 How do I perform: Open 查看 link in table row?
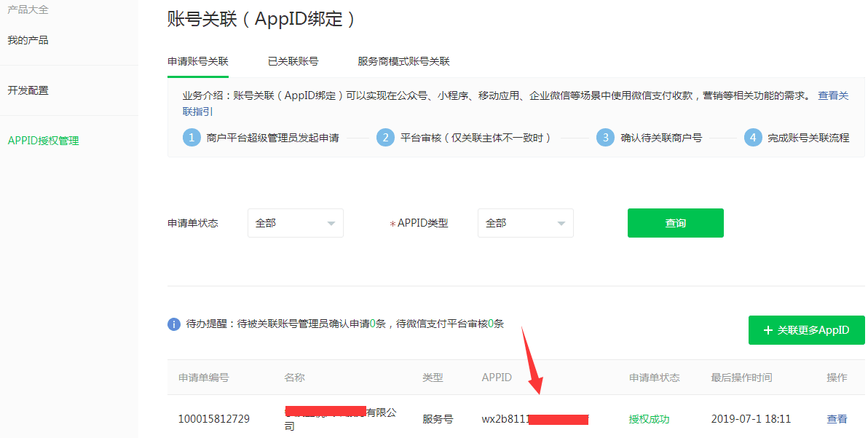(x=837, y=419)
